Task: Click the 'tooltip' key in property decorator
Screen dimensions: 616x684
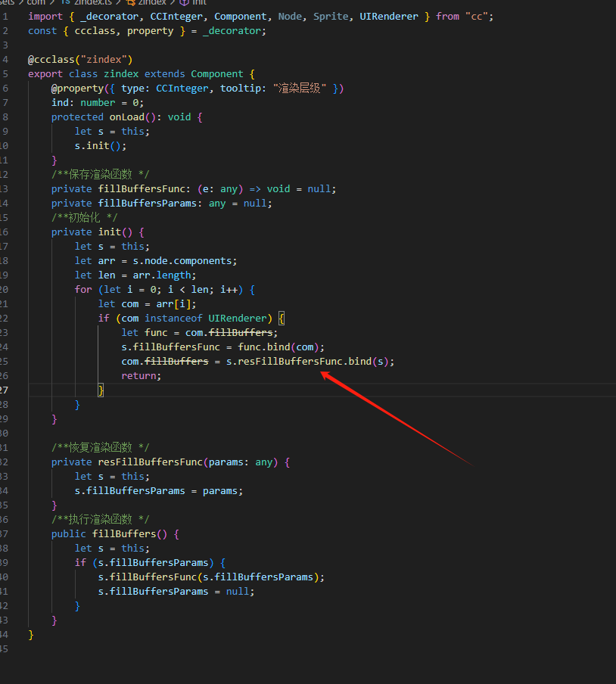Action: [241, 89]
